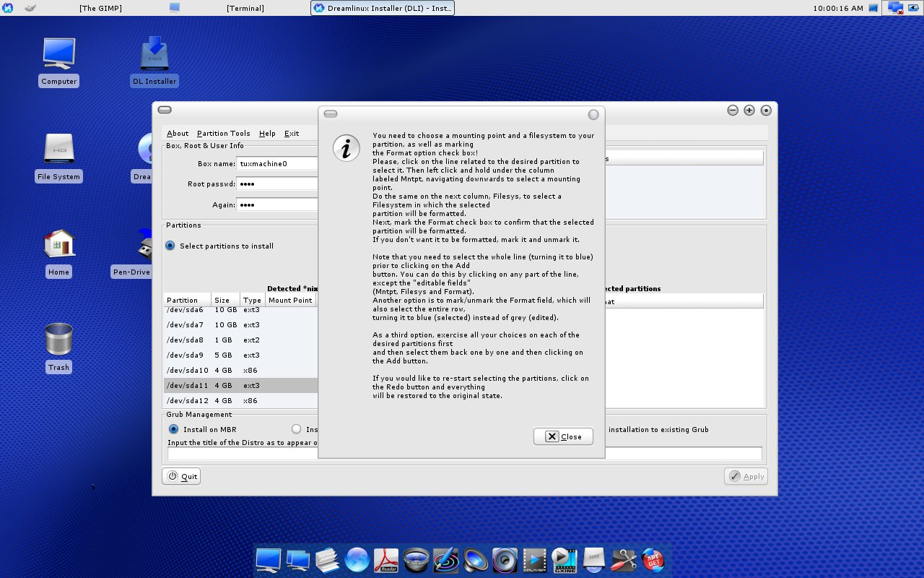Click the network tray icon in top panel
The image size is (924, 578).
tap(897, 8)
